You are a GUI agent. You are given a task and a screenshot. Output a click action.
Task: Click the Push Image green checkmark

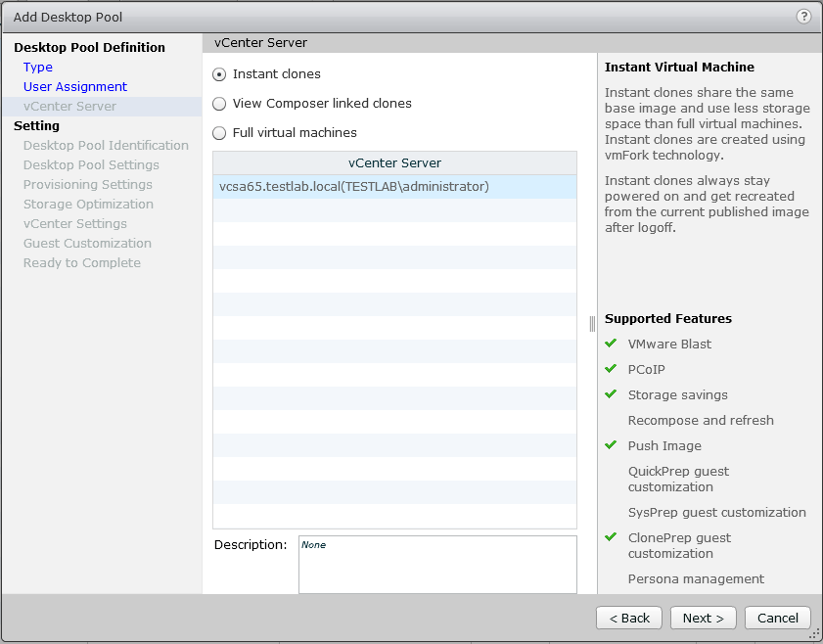click(611, 445)
